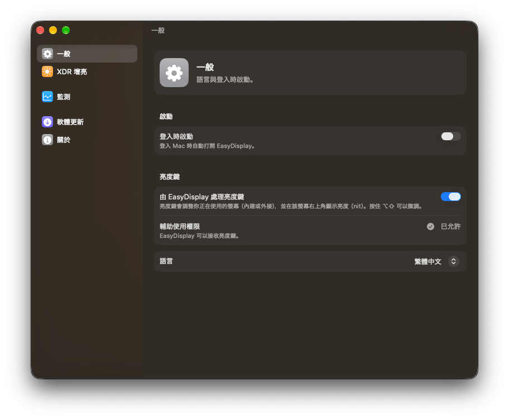Click the 繁體中文 language value
Viewport: 509px width, 420px height.
point(428,261)
